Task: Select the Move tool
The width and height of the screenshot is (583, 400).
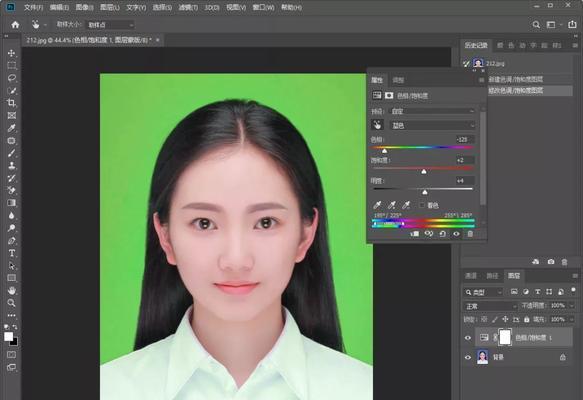Action: 12,53
